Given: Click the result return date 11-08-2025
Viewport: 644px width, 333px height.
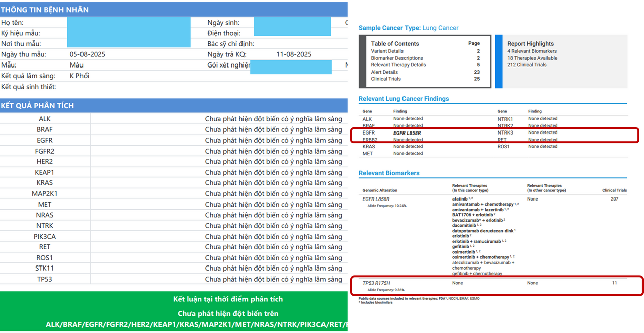Looking at the screenshot, I should tap(294, 54).
